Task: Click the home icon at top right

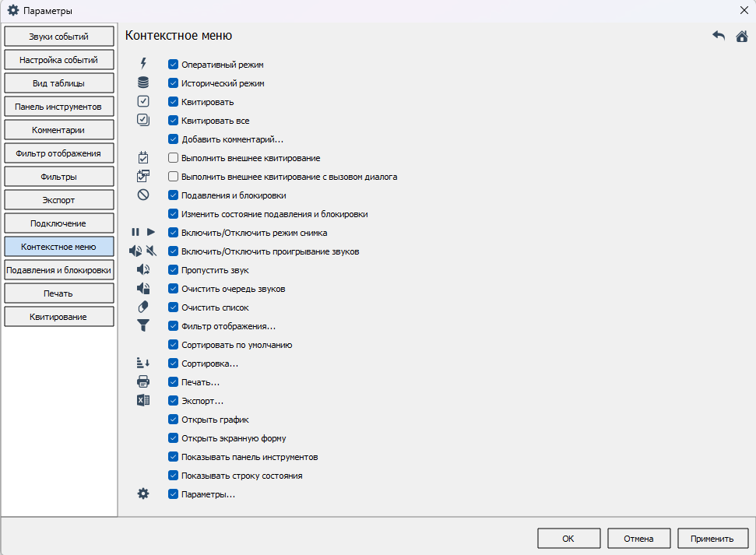Action: [x=741, y=36]
